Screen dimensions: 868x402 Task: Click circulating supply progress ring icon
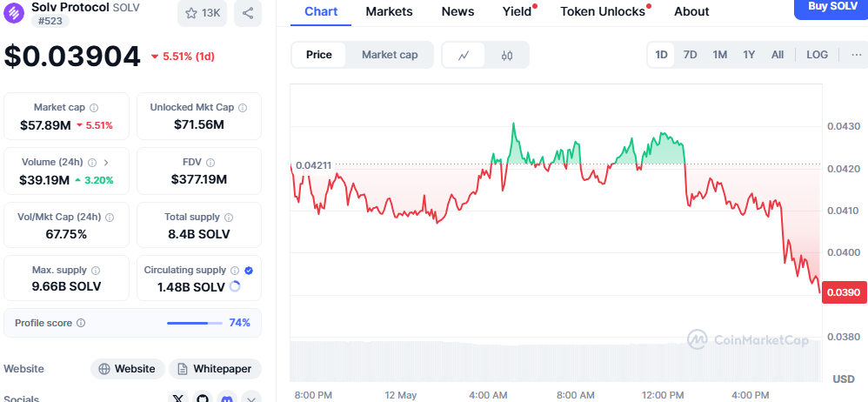point(235,287)
